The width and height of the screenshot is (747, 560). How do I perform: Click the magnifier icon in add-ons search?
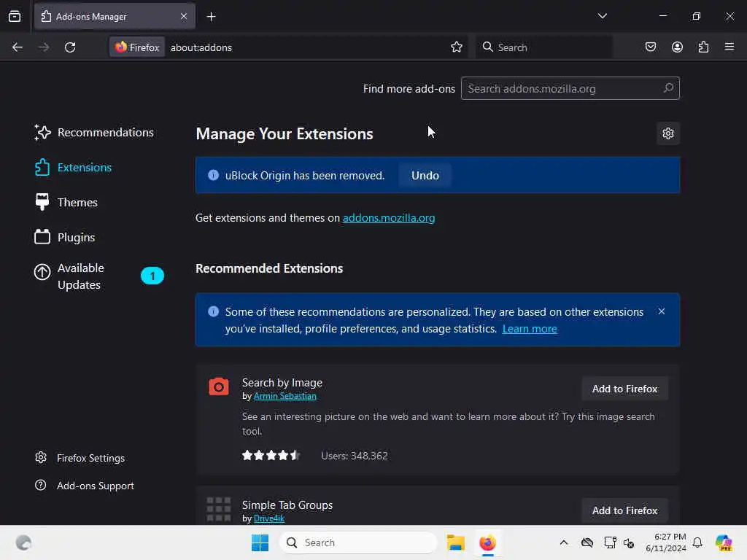(x=668, y=88)
